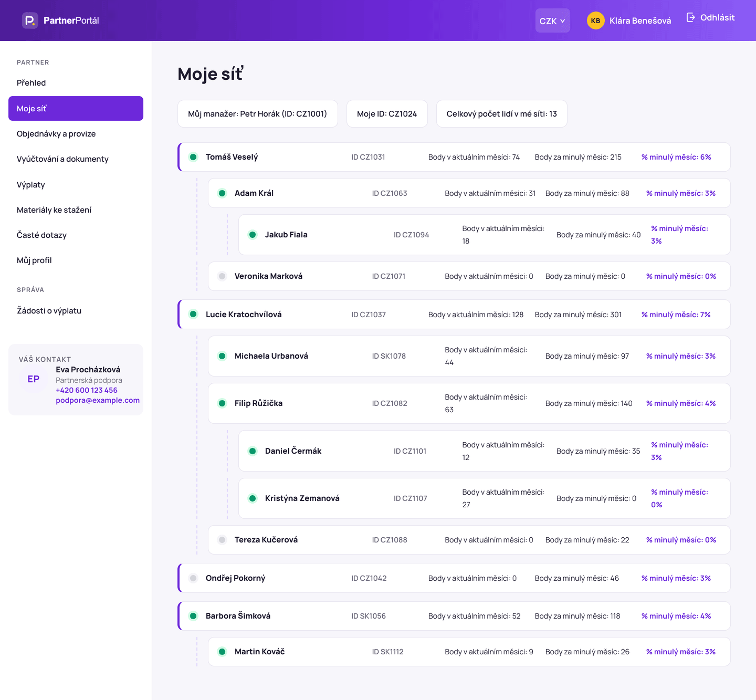The width and height of the screenshot is (756, 700).
Task: Click grey status dot for Ondřej Pokorný
Action: [x=193, y=578]
